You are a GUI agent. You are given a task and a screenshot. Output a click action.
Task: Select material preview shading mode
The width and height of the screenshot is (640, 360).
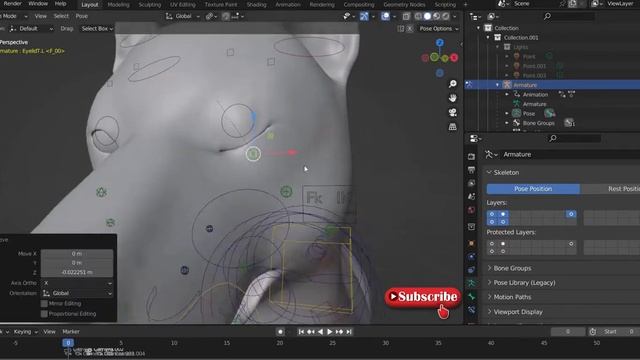436,16
